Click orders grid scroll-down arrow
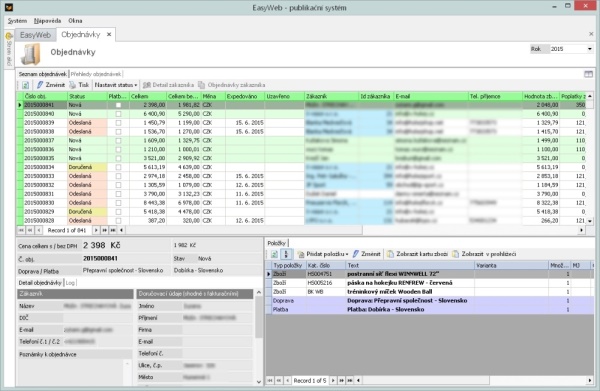The image size is (600, 391). coord(590,221)
